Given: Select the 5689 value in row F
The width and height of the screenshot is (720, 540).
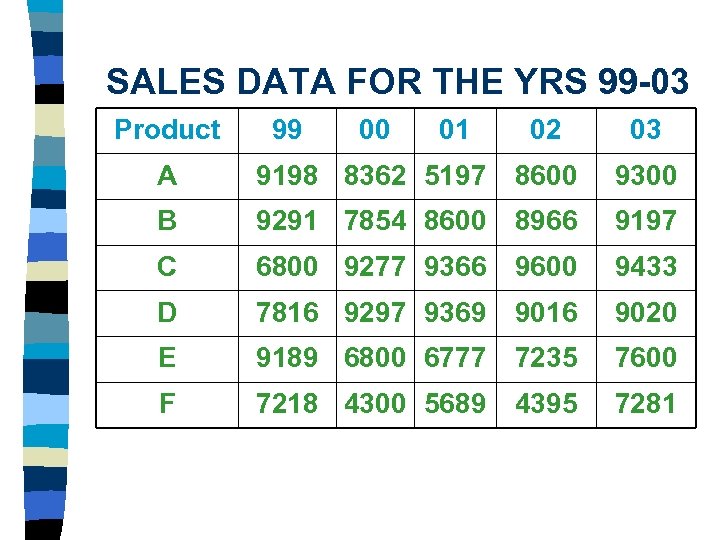Looking at the screenshot, I should 455,403.
